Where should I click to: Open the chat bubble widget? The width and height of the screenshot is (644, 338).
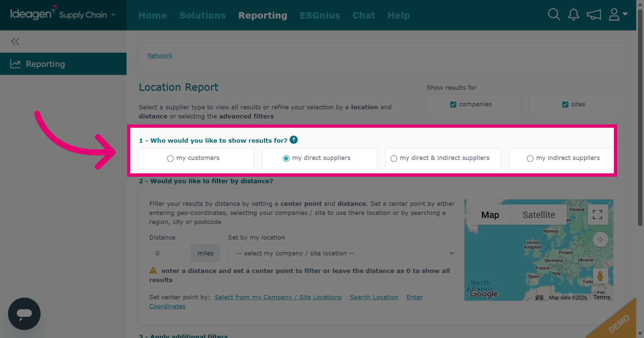point(24,314)
